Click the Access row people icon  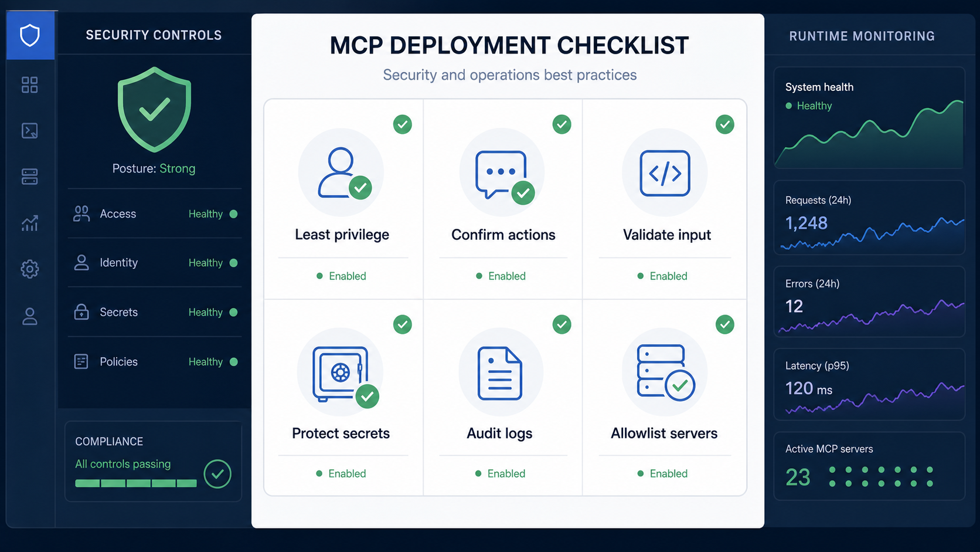(x=81, y=214)
